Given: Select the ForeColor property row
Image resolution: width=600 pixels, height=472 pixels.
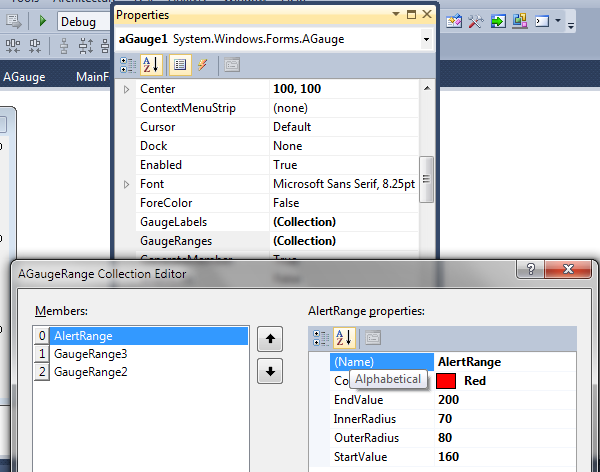Looking at the screenshot, I should pos(277,203).
